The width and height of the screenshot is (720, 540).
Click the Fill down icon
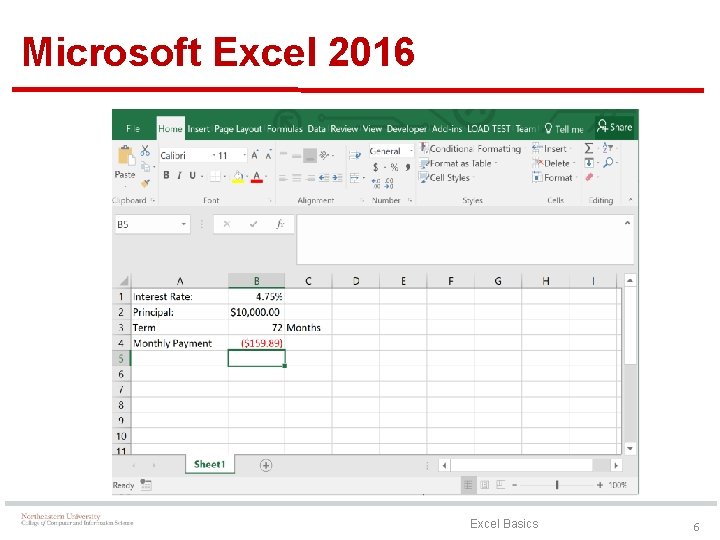(589, 163)
